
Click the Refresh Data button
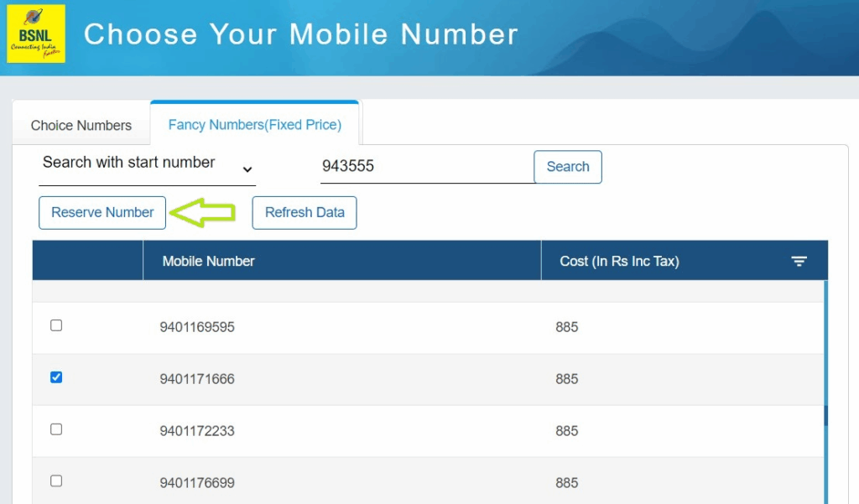click(305, 213)
